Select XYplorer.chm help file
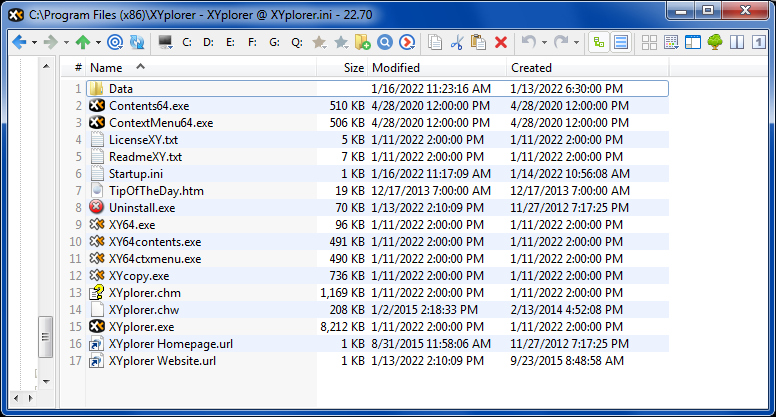This screenshot has width=776, height=417. tap(145, 293)
